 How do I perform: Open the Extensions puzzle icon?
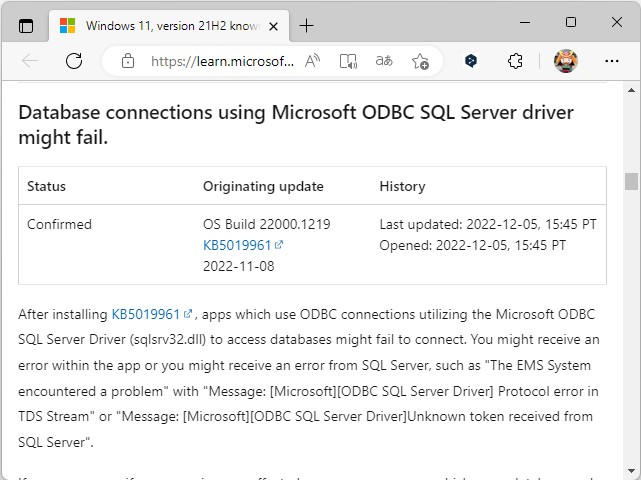tap(515, 61)
